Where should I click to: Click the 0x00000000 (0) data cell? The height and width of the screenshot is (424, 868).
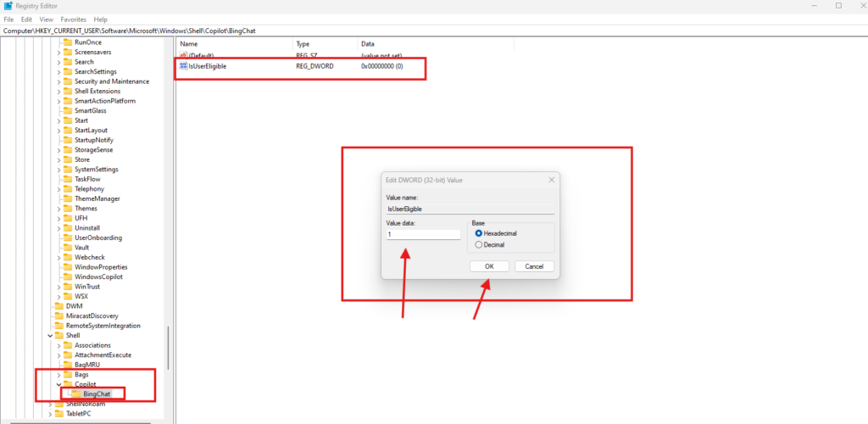[382, 66]
